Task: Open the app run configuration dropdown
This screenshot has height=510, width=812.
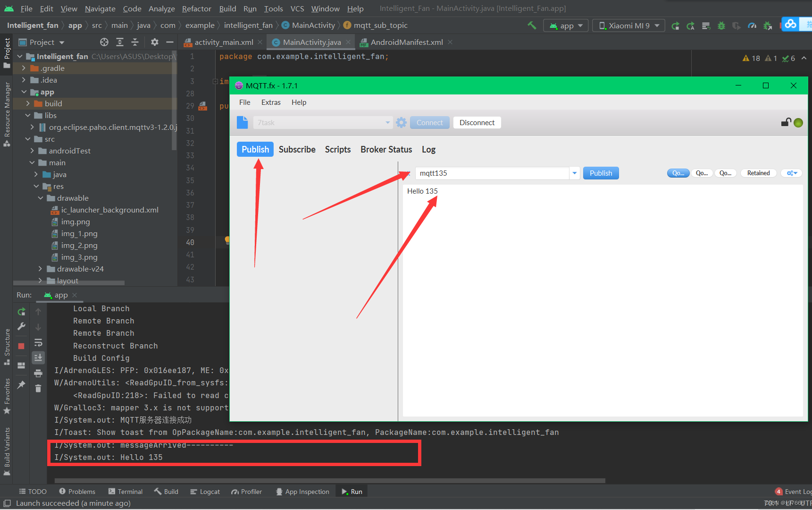Action: (x=566, y=25)
